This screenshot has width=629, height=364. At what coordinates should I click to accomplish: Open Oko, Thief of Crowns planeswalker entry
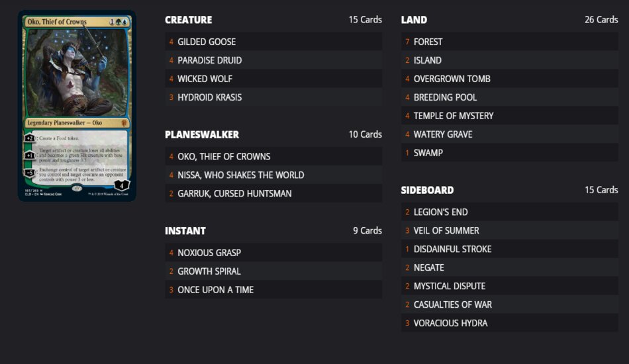point(273,156)
